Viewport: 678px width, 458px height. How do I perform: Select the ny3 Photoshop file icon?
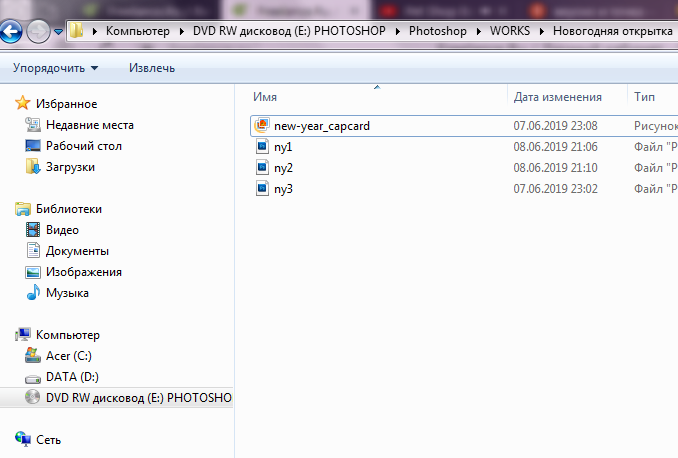tap(262, 189)
